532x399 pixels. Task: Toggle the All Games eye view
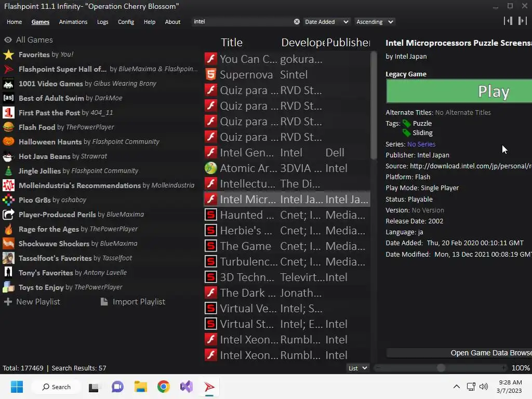[8, 39]
